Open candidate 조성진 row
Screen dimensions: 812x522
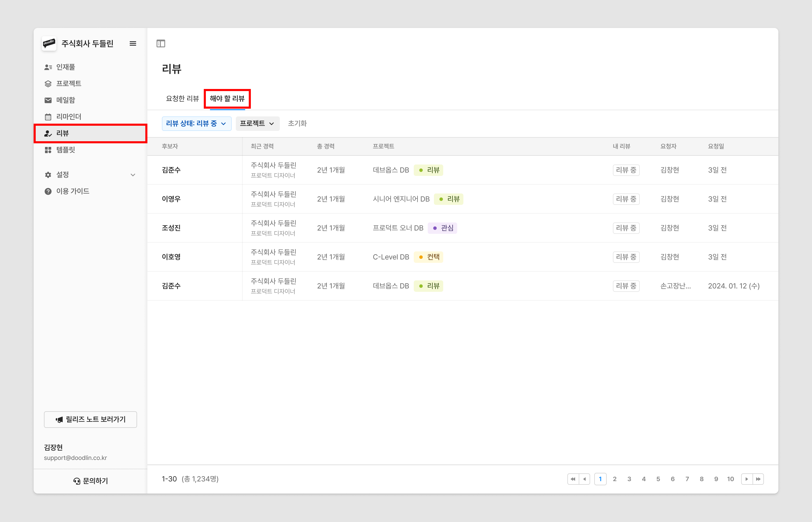(x=171, y=228)
